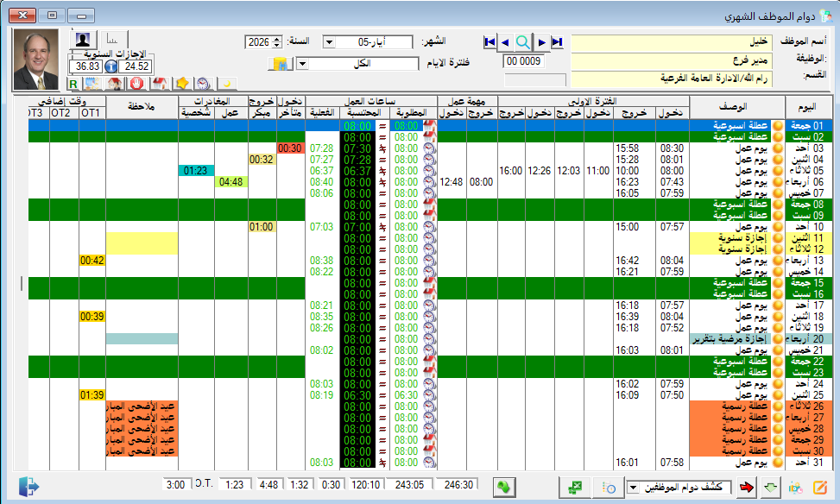Click the OT1 column header

(x=91, y=113)
